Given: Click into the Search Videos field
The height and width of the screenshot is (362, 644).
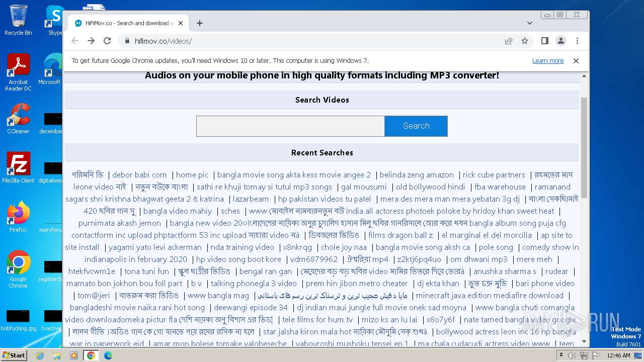Looking at the screenshot, I should tap(290, 126).
